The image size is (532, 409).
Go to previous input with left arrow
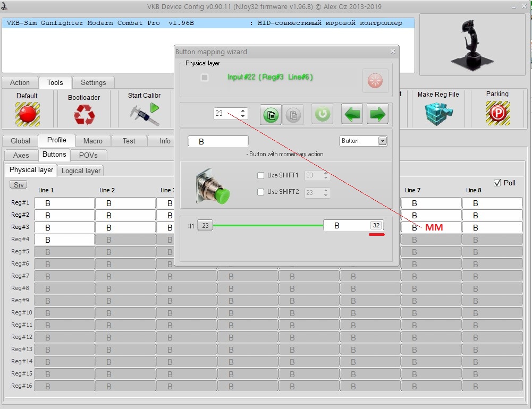pos(351,114)
